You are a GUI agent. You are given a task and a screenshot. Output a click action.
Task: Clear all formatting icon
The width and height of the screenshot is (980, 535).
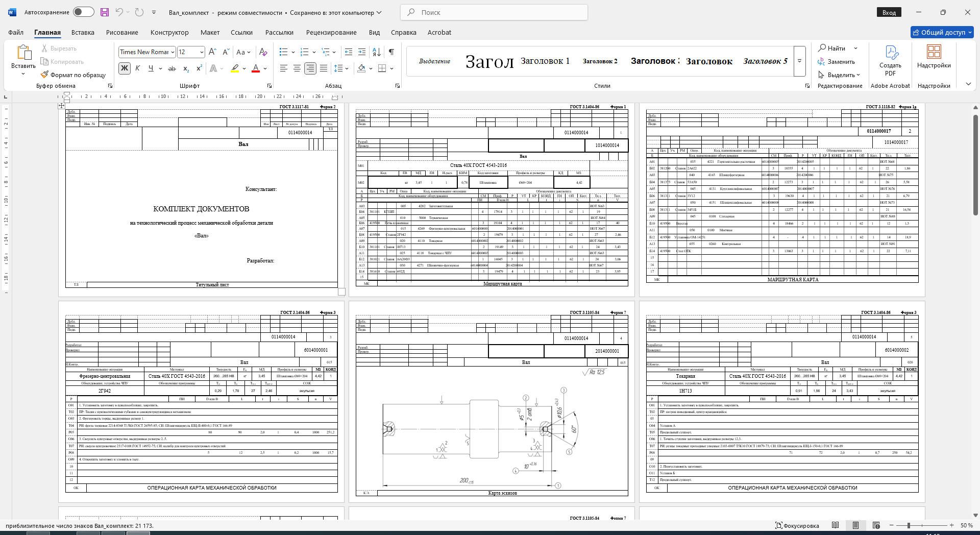(263, 52)
